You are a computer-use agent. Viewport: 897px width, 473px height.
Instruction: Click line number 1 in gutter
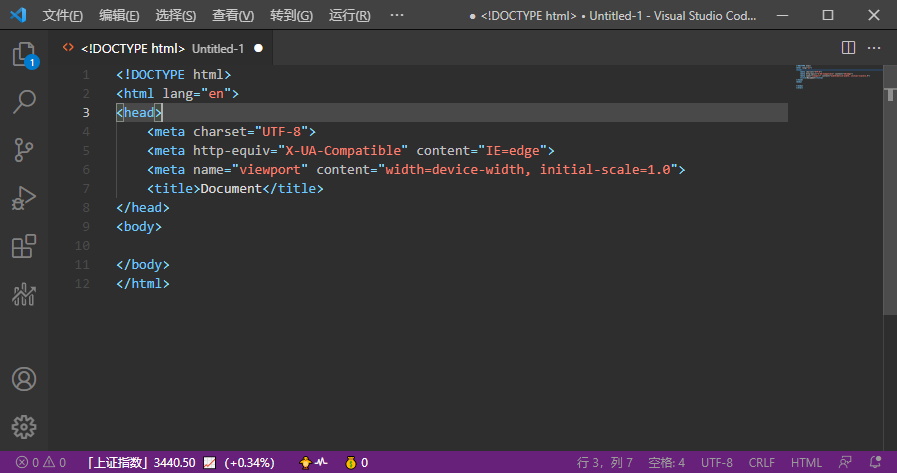pyautogui.click(x=86, y=75)
